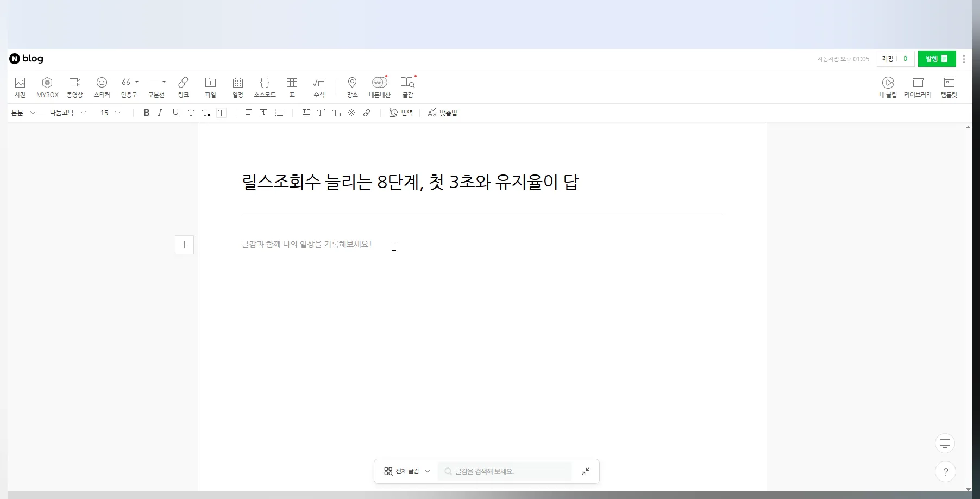The image size is (980, 499).
Task: Click the 번역 translate button
Action: pyautogui.click(x=401, y=113)
